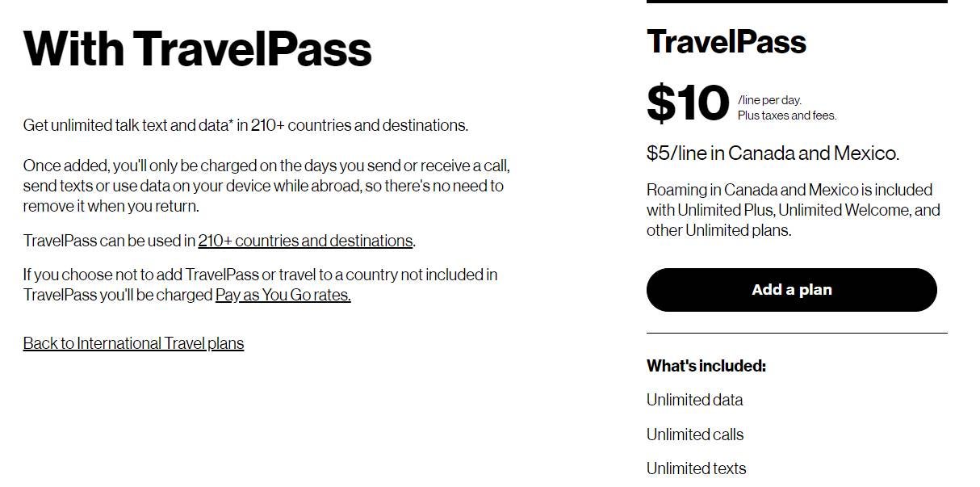Go back to International Travel plans
The width and height of the screenshot is (980, 487).
(x=133, y=343)
